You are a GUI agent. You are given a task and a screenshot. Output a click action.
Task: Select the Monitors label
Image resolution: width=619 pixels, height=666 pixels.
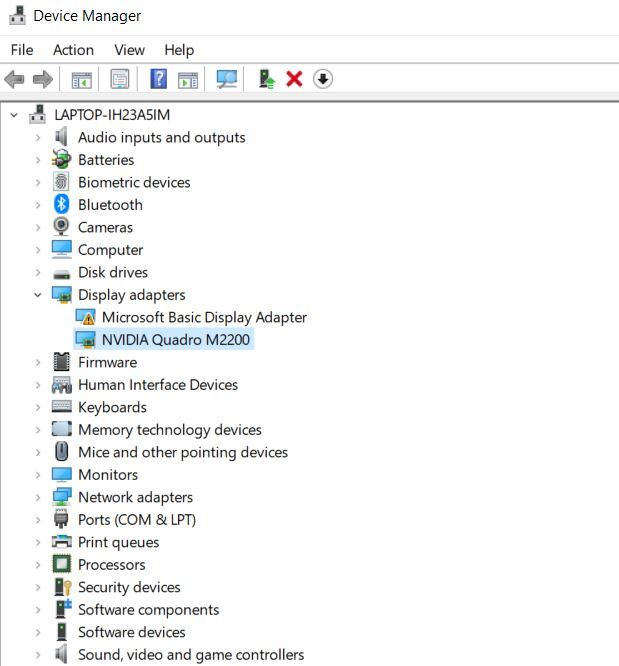(108, 474)
